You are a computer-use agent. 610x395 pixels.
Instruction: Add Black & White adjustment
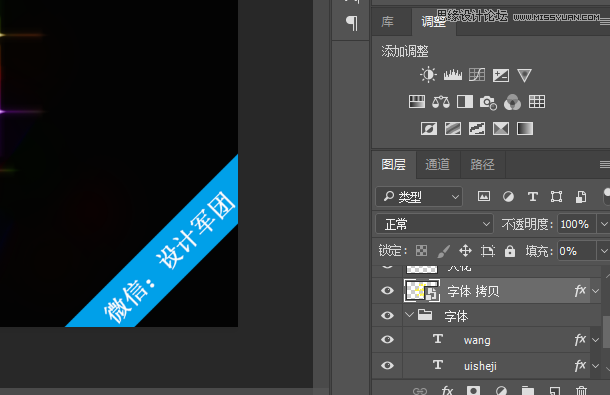tap(465, 102)
